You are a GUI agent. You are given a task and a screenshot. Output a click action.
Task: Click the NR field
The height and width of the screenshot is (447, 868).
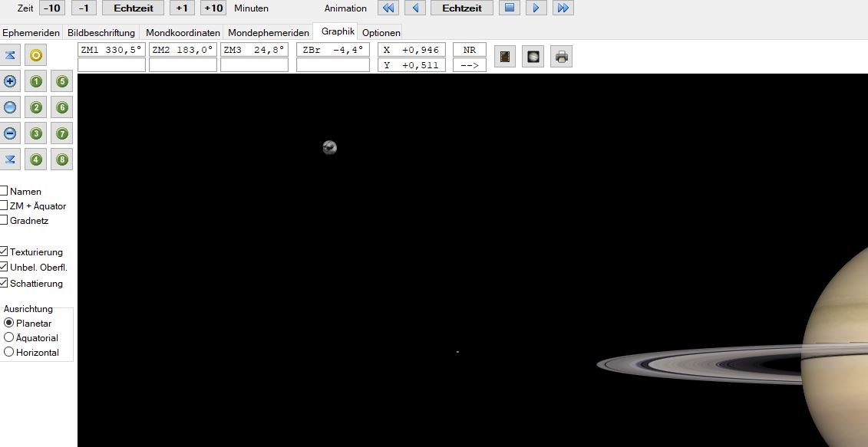coord(470,50)
